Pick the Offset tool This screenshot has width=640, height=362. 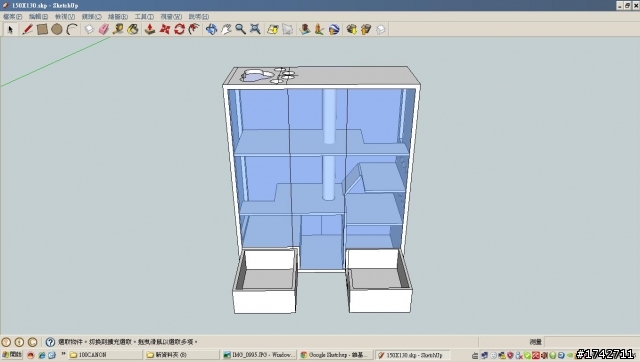click(194, 29)
